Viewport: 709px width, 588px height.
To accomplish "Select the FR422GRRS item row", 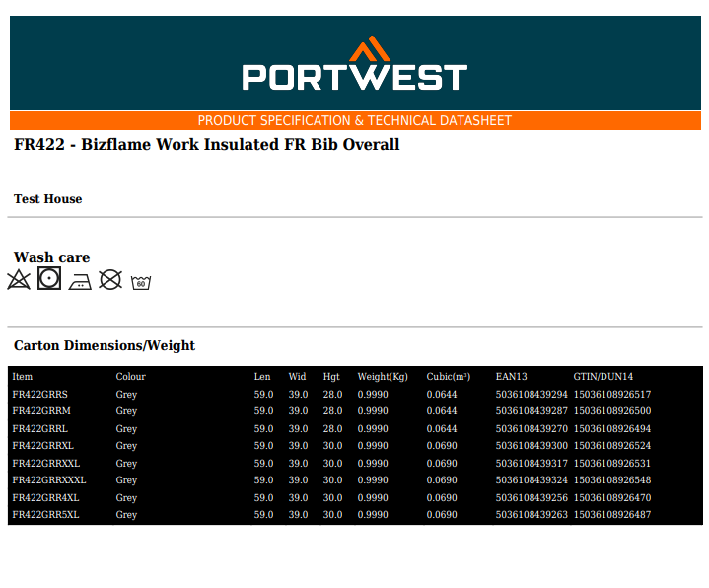I will [40, 395].
